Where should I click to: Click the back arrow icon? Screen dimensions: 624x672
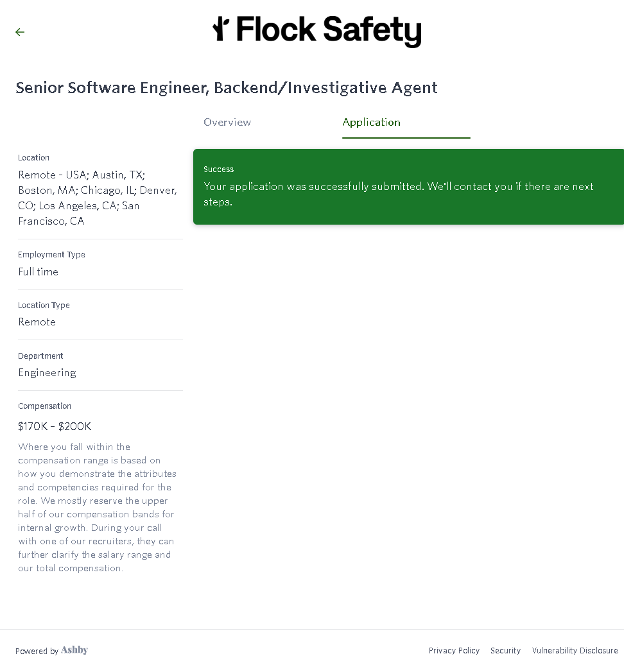20,32
